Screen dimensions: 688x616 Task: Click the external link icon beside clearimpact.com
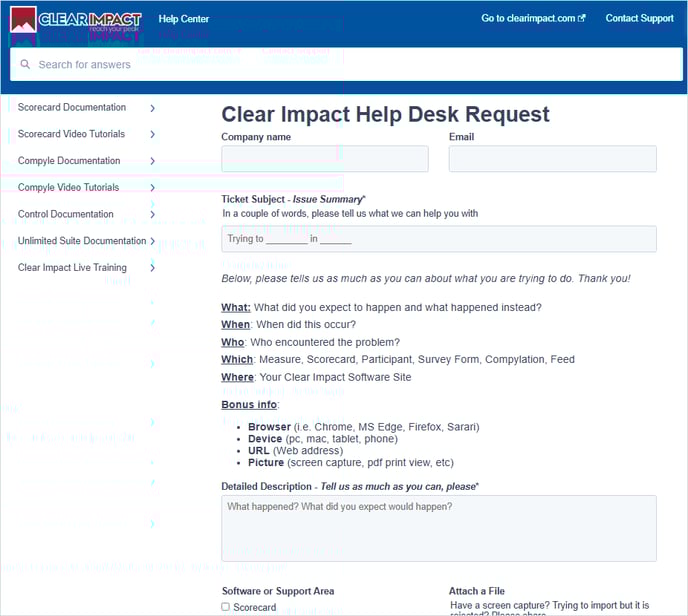coord(582,18)
